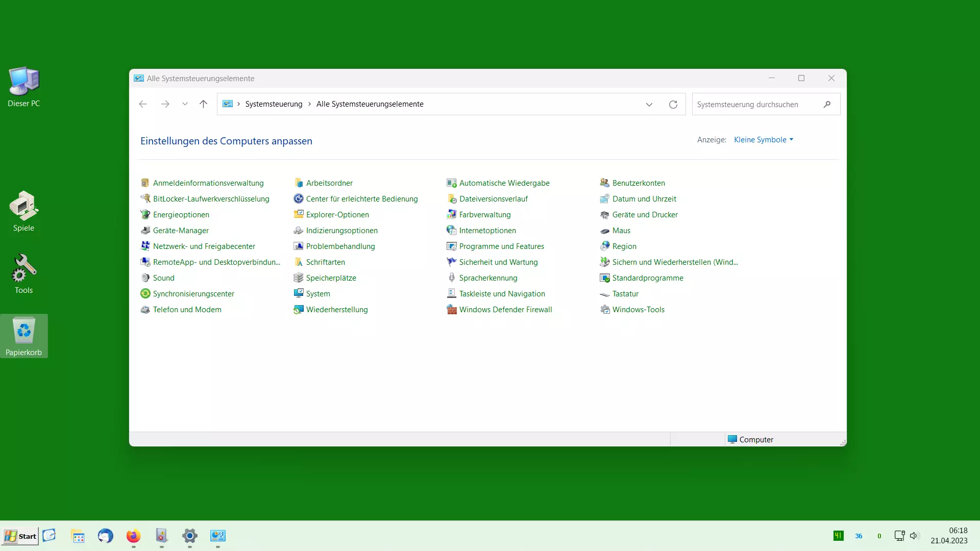
Task: Open the Benutzerkonten icon
Action: click(x=604, y=183)
